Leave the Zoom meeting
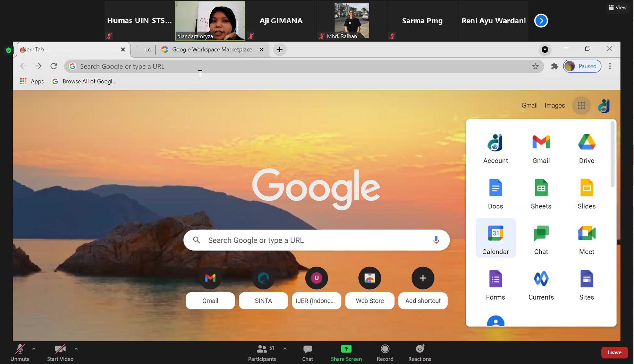The image size is (634, 364). (614, 353)
